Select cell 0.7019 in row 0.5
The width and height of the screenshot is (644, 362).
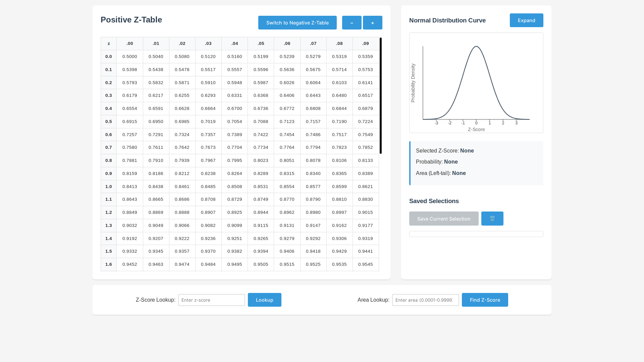(x=208, y=122)
